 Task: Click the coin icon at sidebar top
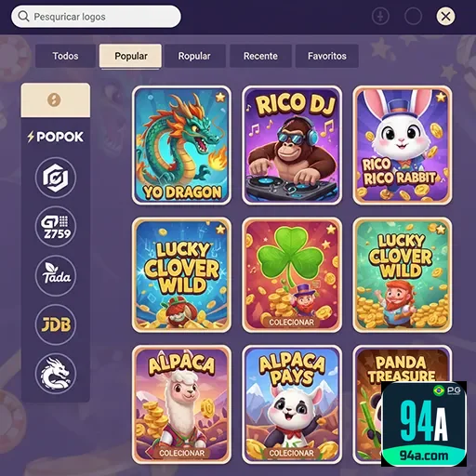click(x=54, y=100)
